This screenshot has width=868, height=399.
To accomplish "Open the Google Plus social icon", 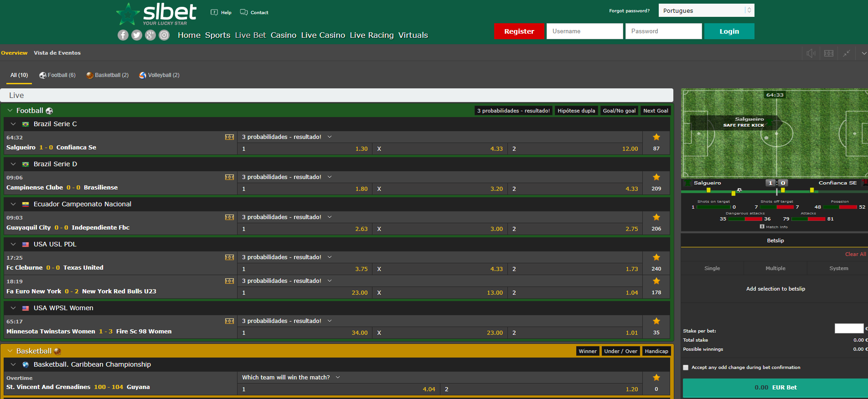I will (x=150, y=35).
